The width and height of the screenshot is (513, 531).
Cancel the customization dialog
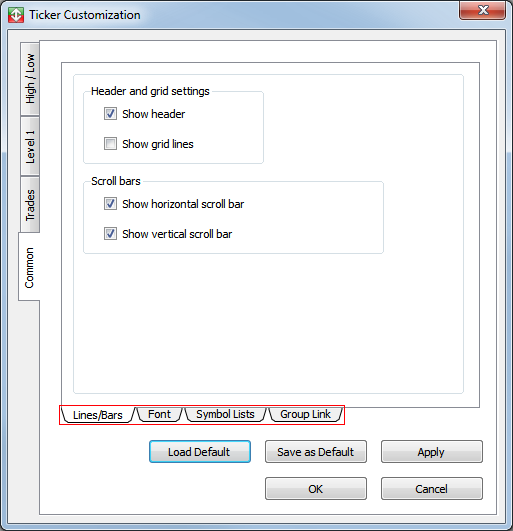click(x=432, y=489)
